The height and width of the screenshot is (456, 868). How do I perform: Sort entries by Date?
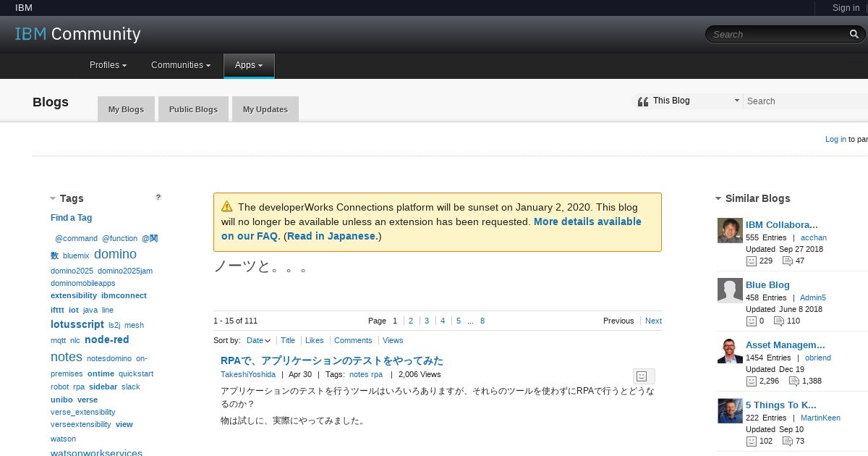(258, 340)
